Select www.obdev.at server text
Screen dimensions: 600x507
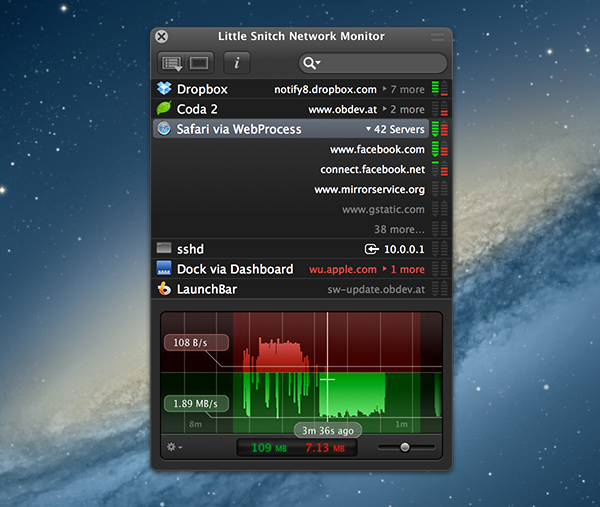tap(342, 109)
